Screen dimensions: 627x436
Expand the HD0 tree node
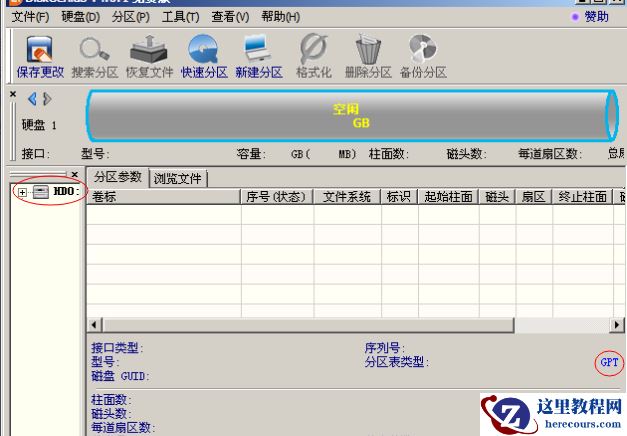[22, 192]
